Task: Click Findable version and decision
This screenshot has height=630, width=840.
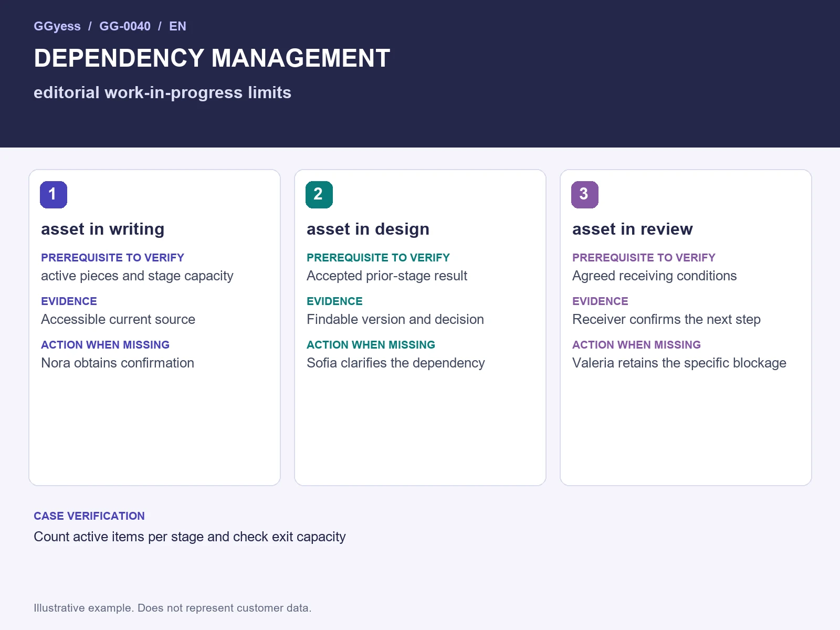Action: tap(395, 320)
